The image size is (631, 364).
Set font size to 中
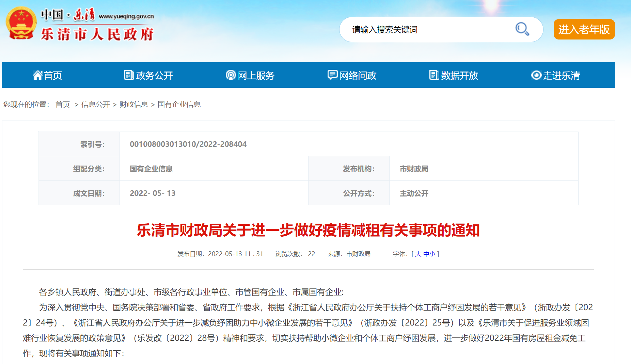pos(426,254)
